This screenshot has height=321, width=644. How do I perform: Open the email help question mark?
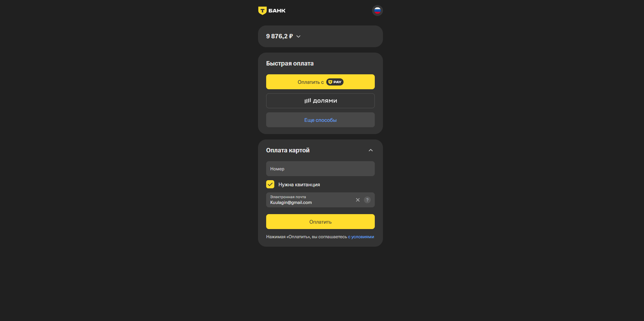tap(367, 200)
